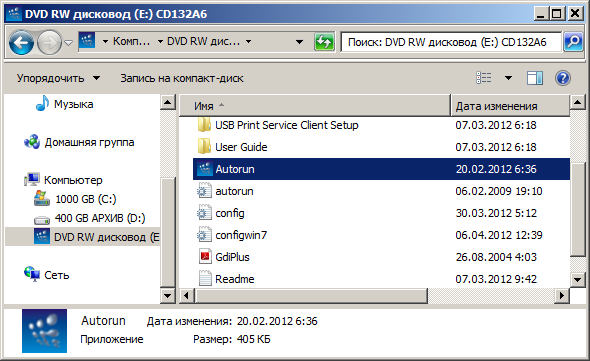Screen dimensions: 590x361
Task: Click the icon of highlighted 'Autorun' application
Action: [x=205, y=169]
